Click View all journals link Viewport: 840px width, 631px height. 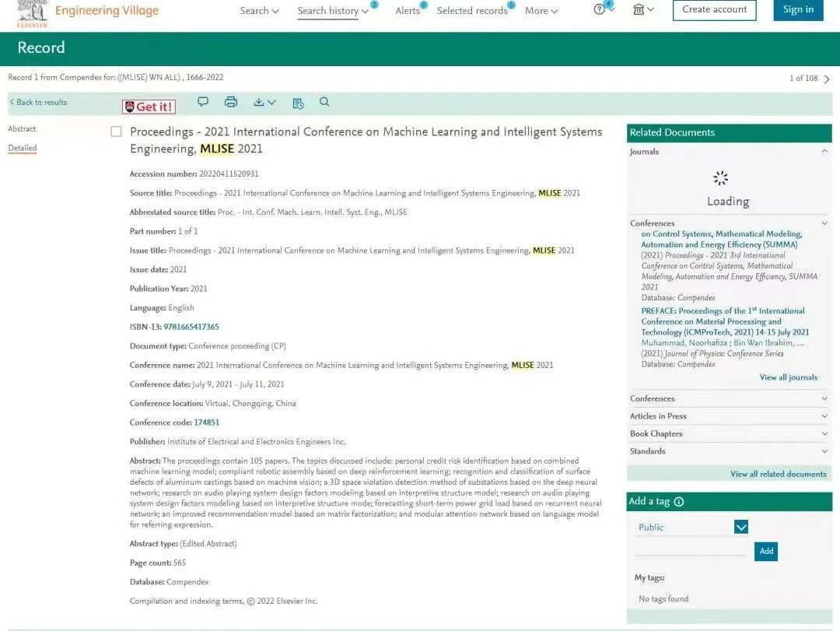[789, 377]
